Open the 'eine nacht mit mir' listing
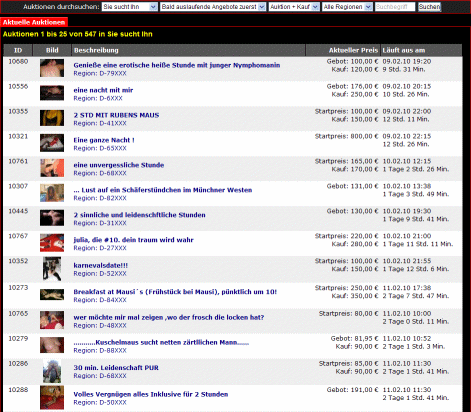 (x=103, y=90)
